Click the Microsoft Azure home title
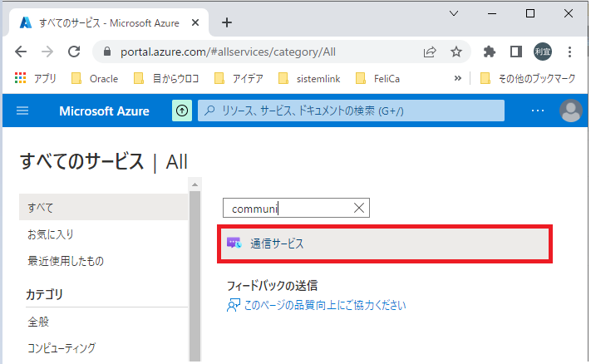591x364 pixels. [104, 111]
